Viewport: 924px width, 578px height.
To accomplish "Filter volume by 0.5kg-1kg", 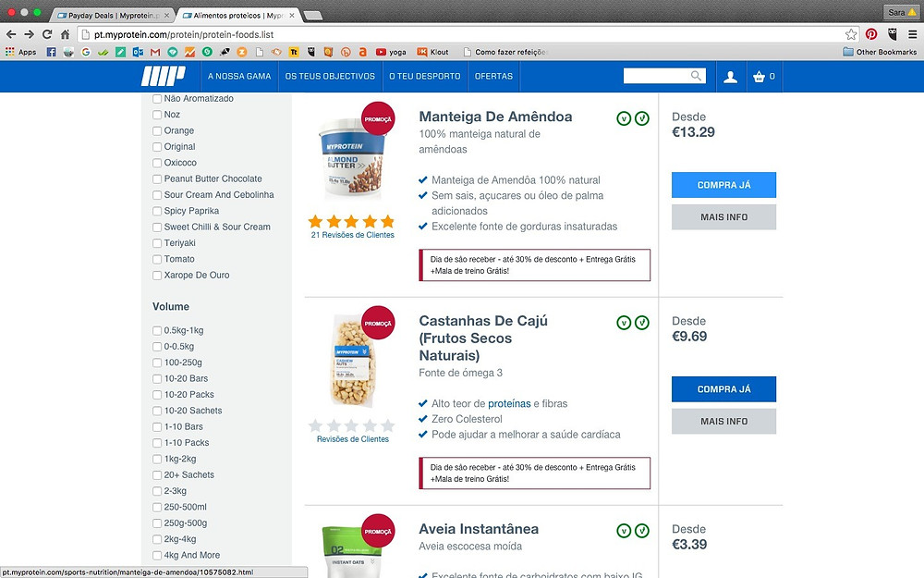I will 157,331.
